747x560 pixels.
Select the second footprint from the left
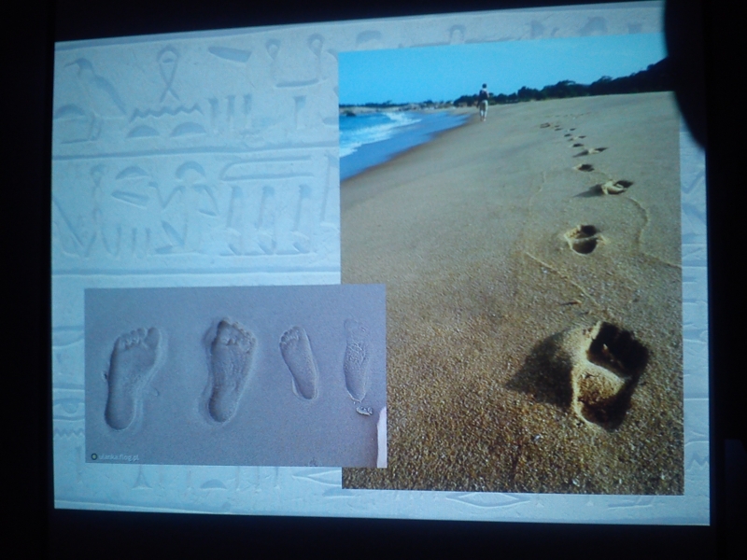tap(229, 370)
